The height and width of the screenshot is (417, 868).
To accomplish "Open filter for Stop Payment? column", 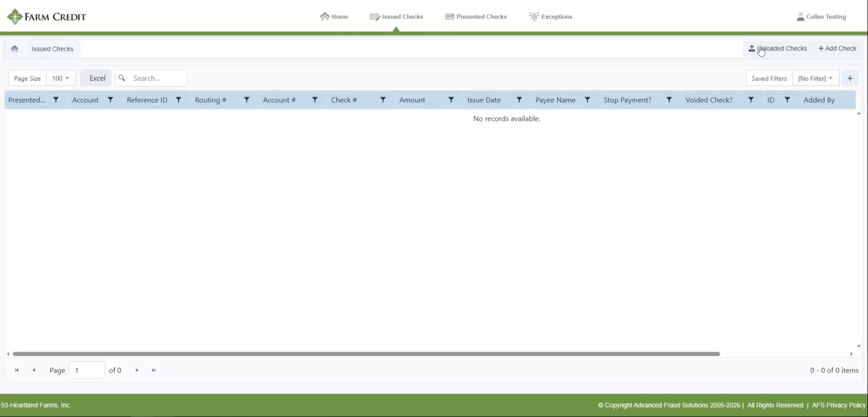I will point(669,100).
